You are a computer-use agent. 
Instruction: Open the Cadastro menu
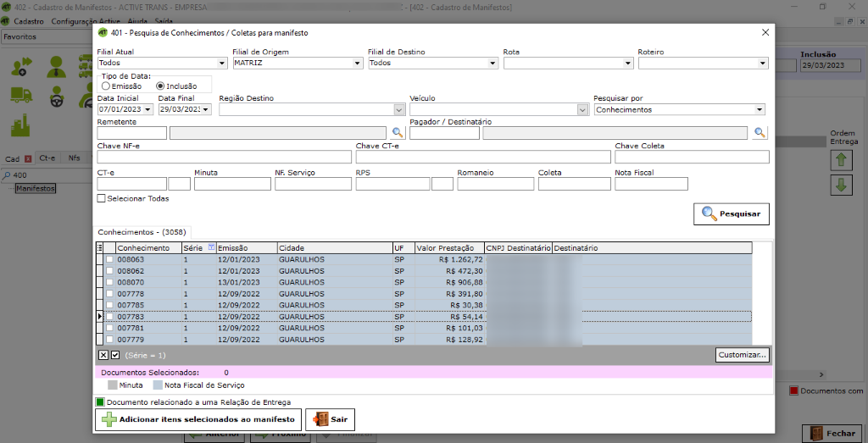click(x=29, y=21)
